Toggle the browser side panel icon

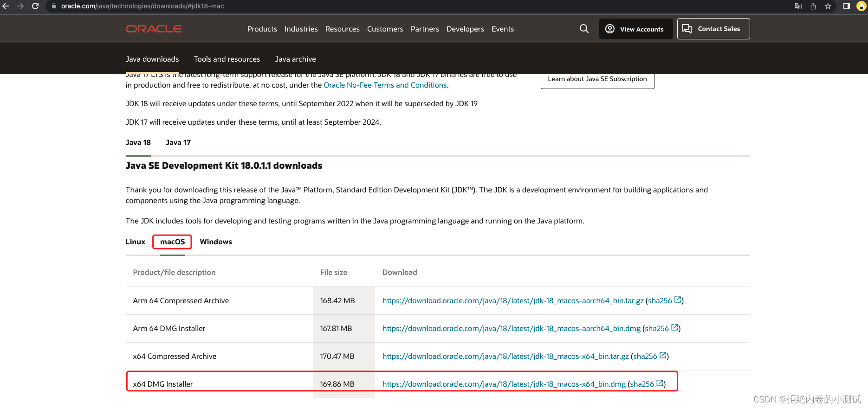pyautogui.click(x=847, y=6)
